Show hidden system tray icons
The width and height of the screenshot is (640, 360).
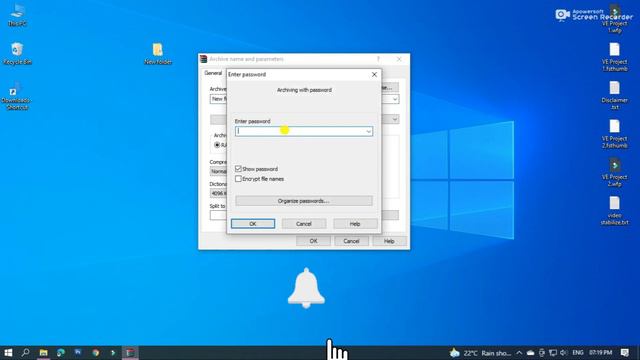tap(519, 353)
